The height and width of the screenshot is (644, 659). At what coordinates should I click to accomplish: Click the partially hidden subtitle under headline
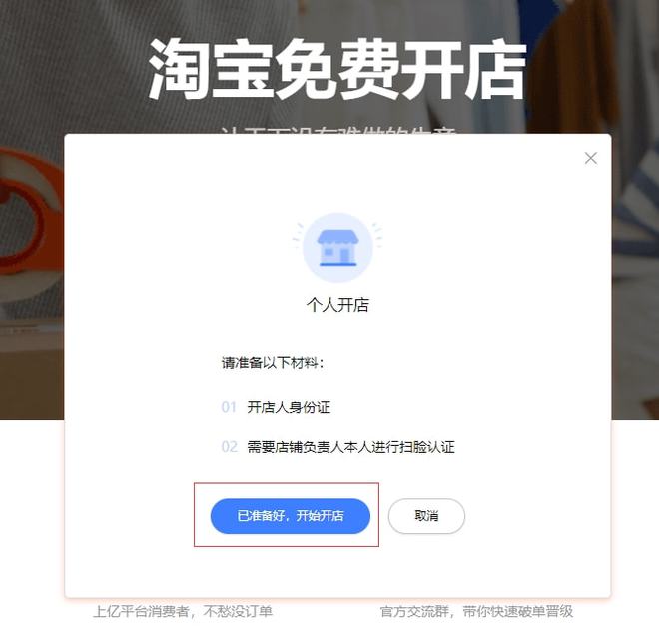[338, 129]
